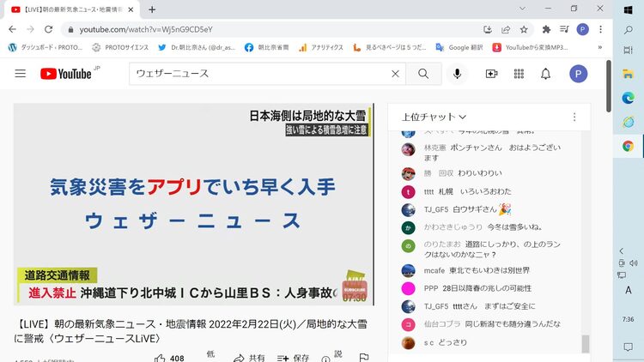Open 見るべきページは５つだ bookmark
Image resolution: width=644 pixels, height=362 pixels.
point(389,48)
